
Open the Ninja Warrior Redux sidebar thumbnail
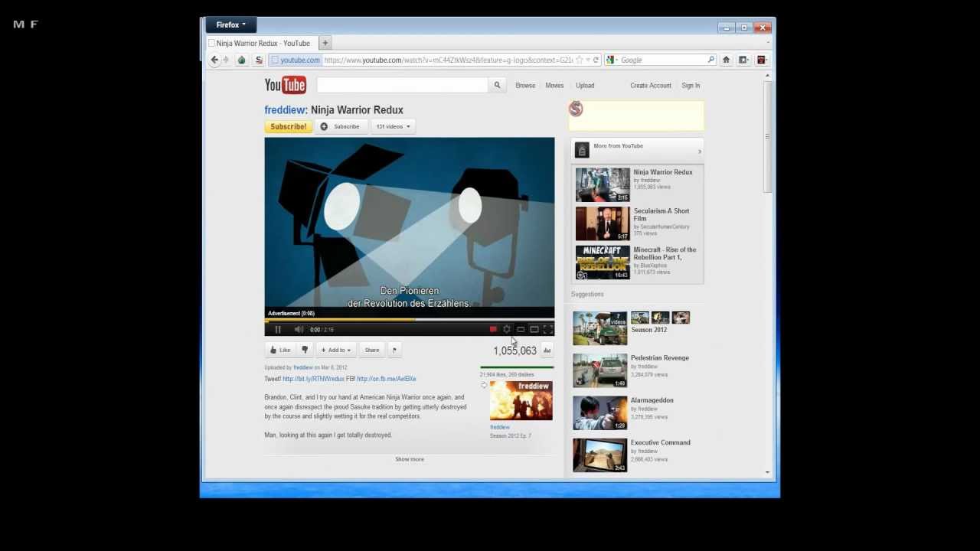coord(603,184)
